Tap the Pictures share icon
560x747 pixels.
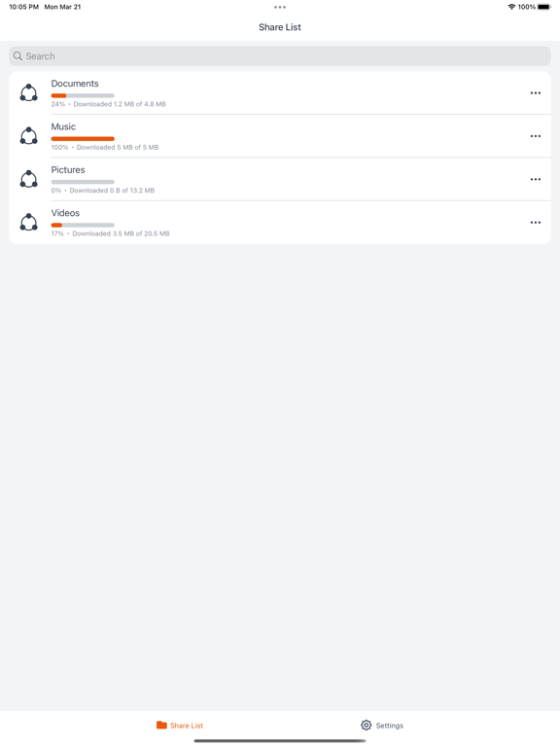point(28,179)
